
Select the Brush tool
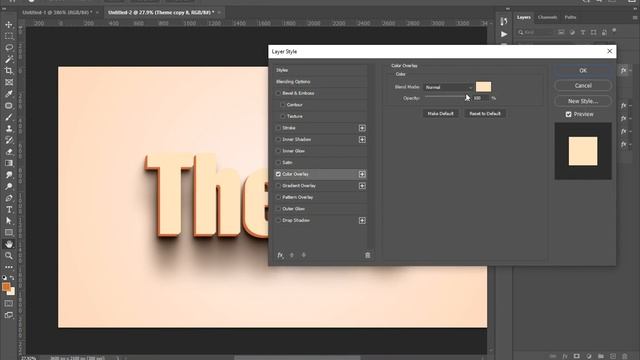9,117
